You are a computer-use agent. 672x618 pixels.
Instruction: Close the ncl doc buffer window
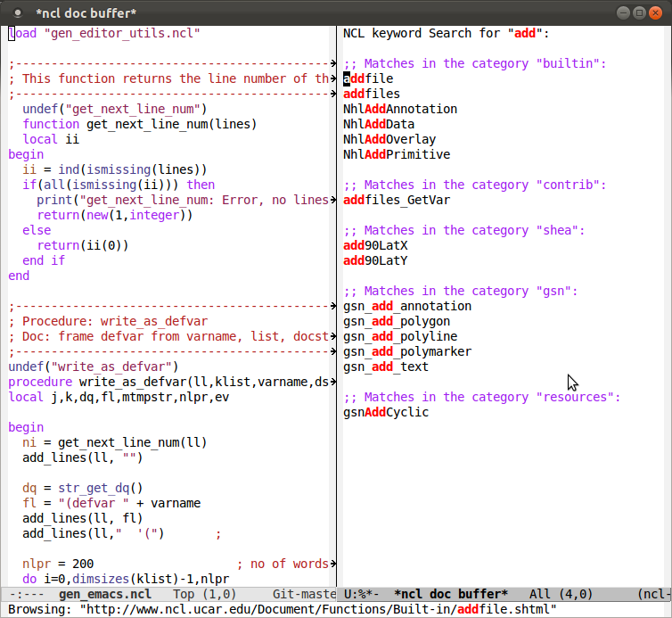click(x=656, y=12)
